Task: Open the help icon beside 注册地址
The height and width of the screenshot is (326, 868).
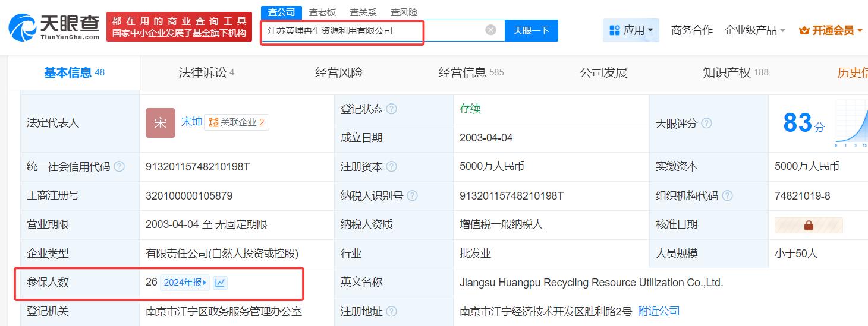Action: (391, 311)
